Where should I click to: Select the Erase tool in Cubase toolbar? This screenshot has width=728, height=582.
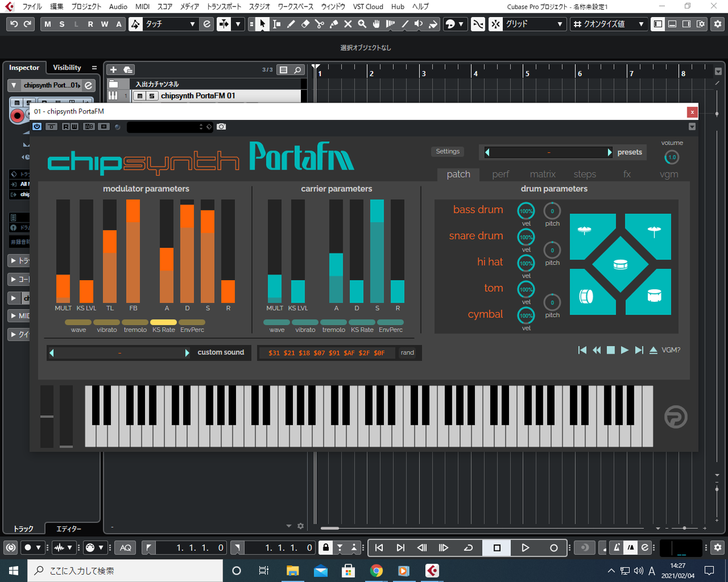click(305, 24)
